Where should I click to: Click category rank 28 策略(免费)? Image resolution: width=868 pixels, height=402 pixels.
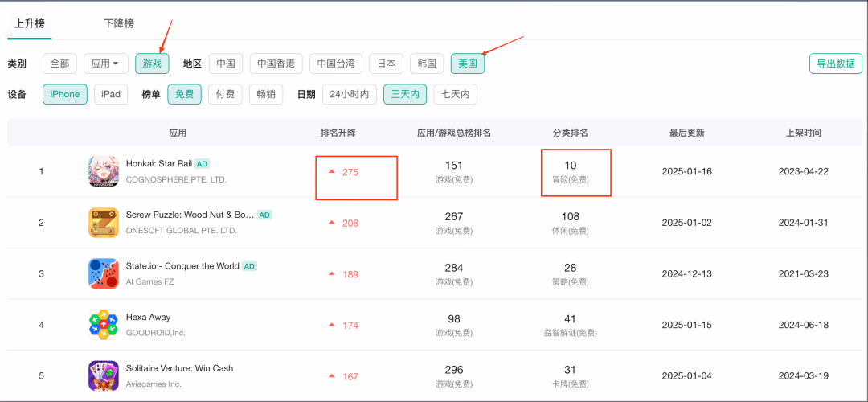coord(570,273)
